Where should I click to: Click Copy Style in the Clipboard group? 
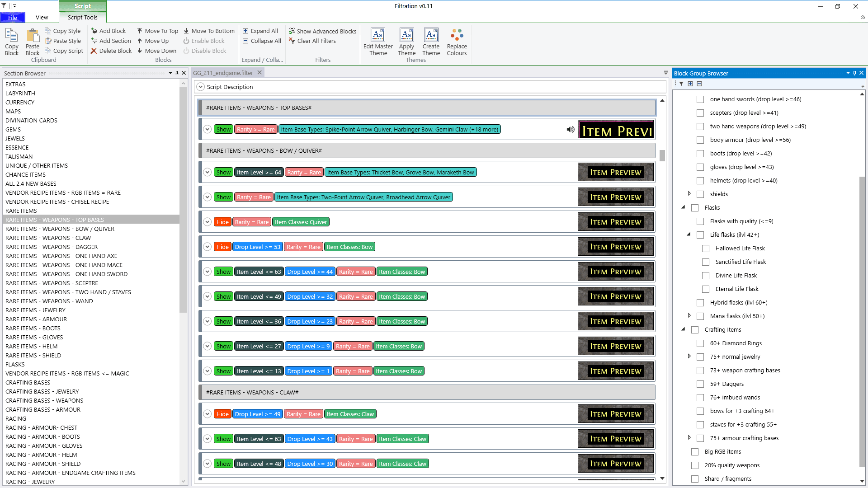(x=63, y=31)
